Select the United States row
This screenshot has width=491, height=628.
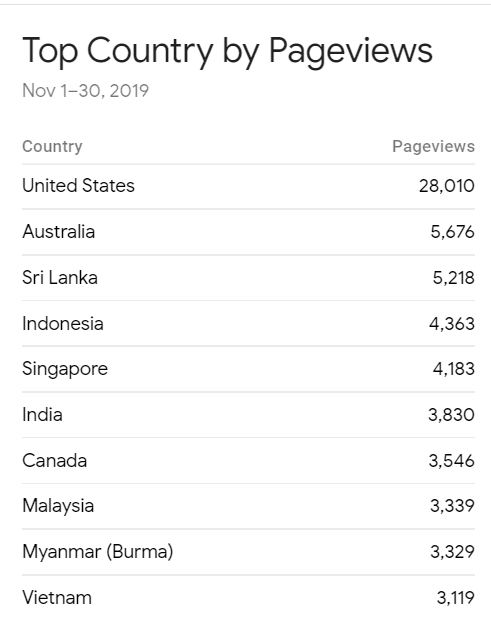[x=248, y=186]
